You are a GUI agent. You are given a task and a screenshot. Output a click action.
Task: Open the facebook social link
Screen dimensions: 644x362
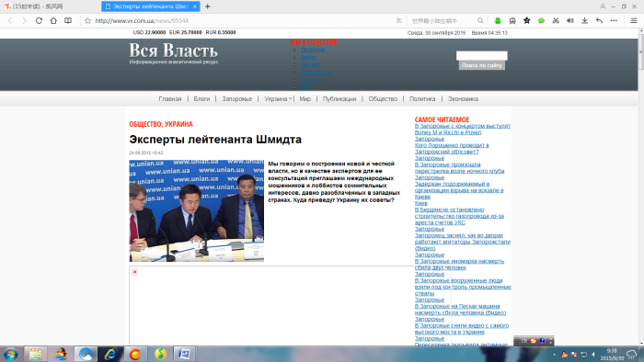click(313, 50)
